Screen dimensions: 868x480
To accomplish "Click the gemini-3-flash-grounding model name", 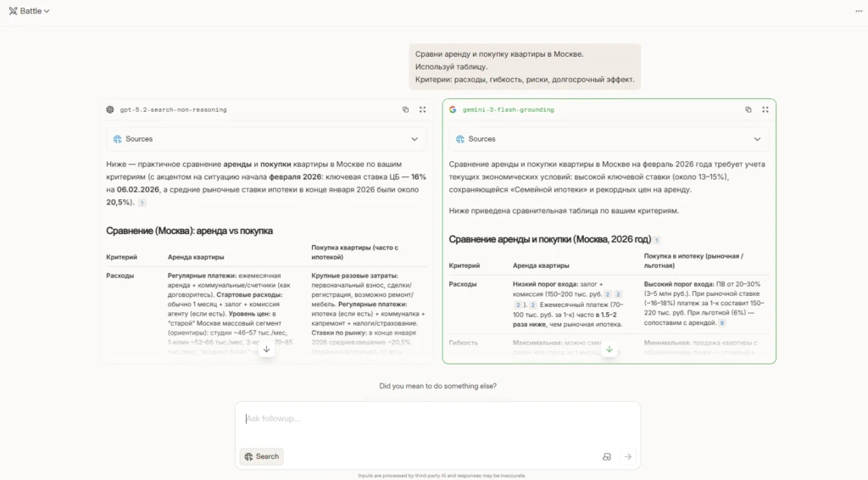I will tap(509, 109).
